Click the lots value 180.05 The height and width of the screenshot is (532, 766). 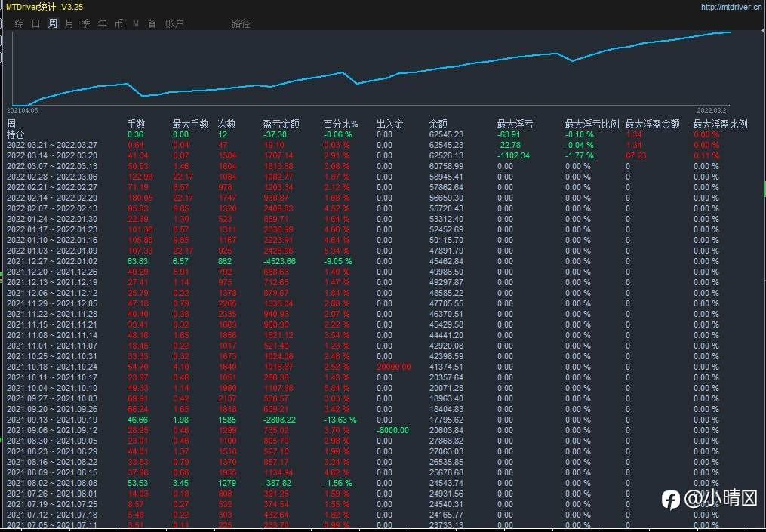140,198
